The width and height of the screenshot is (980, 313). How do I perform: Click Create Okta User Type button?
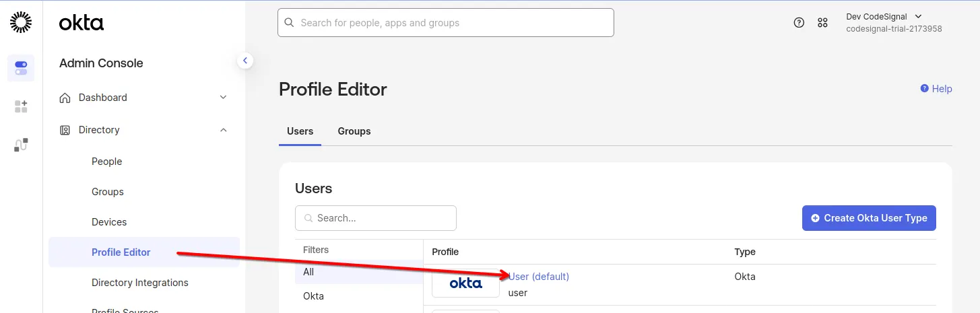(x=869, y=218)
